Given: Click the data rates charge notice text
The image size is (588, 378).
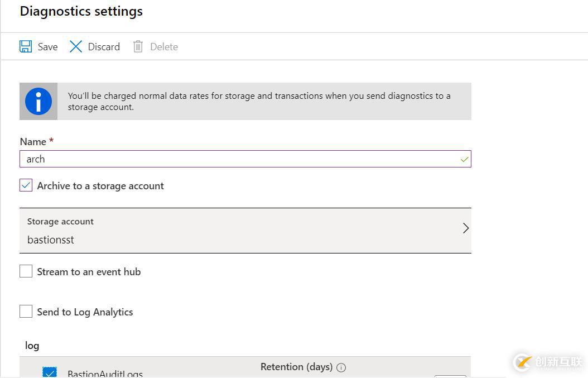Looking at the screenshot, I should pyautogui.click(x=259, y=101).
